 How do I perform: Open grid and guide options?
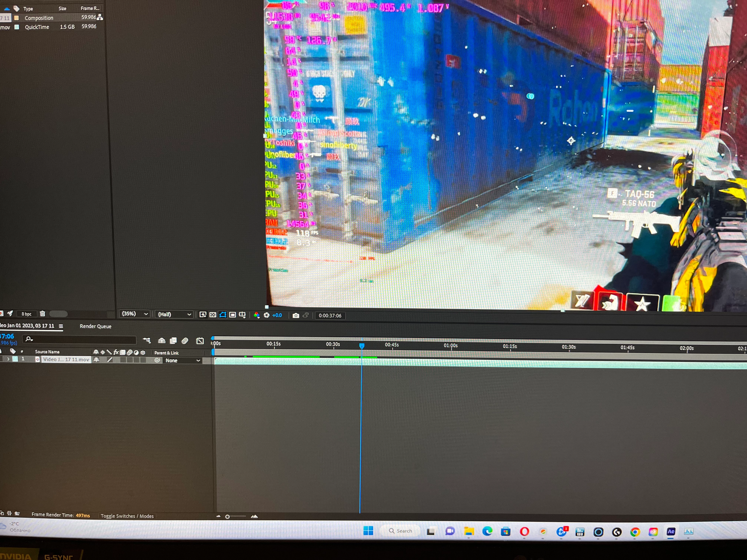pyautogui.click(x=243, y=315)
